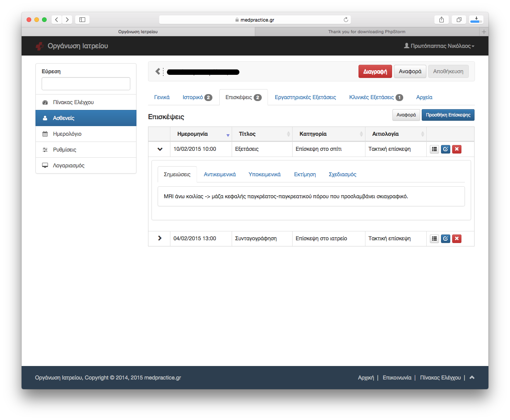Click the list icon in the 04/02/2015 row

click(434, 239)
